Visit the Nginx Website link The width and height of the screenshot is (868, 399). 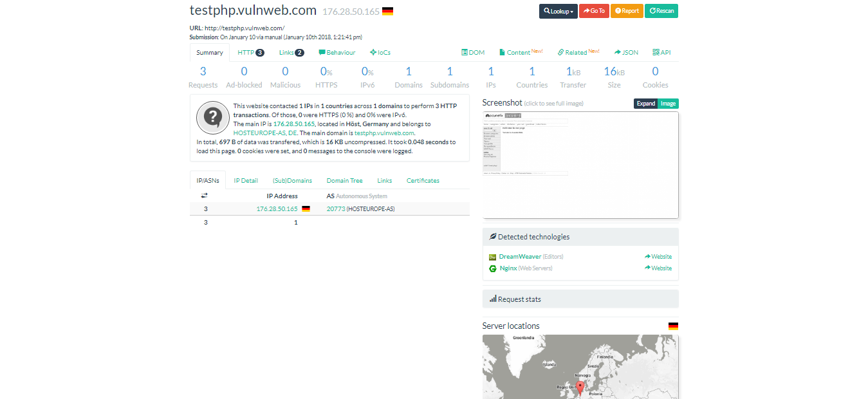coord(658,268)
